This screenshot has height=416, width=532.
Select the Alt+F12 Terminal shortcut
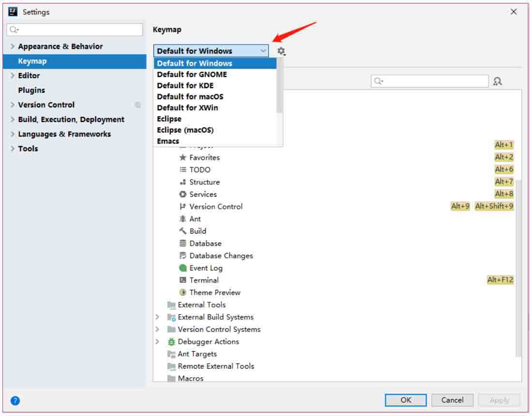tap(500, 280)
